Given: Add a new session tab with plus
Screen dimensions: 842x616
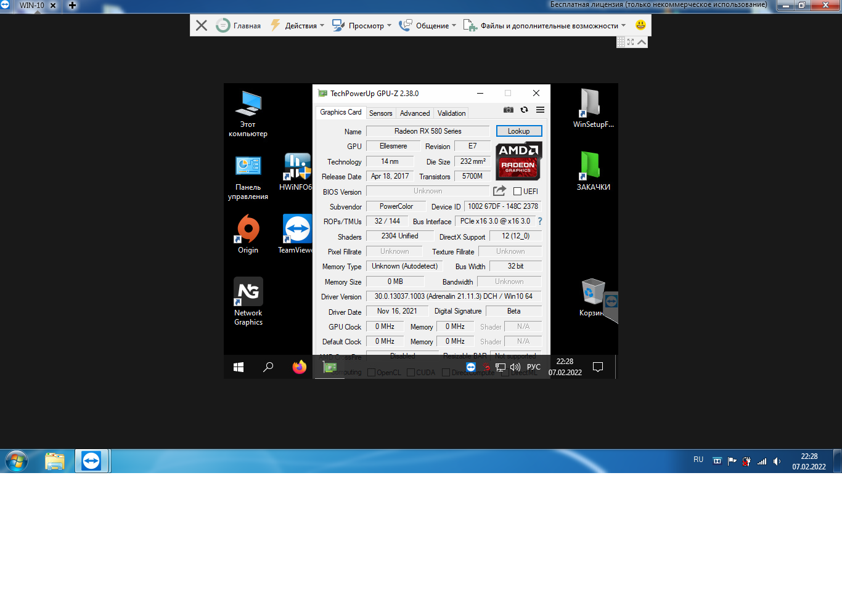Looking at the screenshot, I should [x=72, y=6].
